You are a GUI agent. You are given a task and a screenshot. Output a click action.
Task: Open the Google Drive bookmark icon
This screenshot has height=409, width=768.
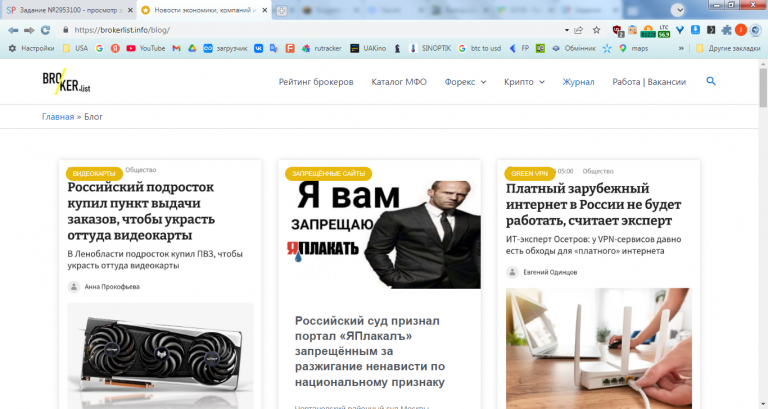point(192,48)
